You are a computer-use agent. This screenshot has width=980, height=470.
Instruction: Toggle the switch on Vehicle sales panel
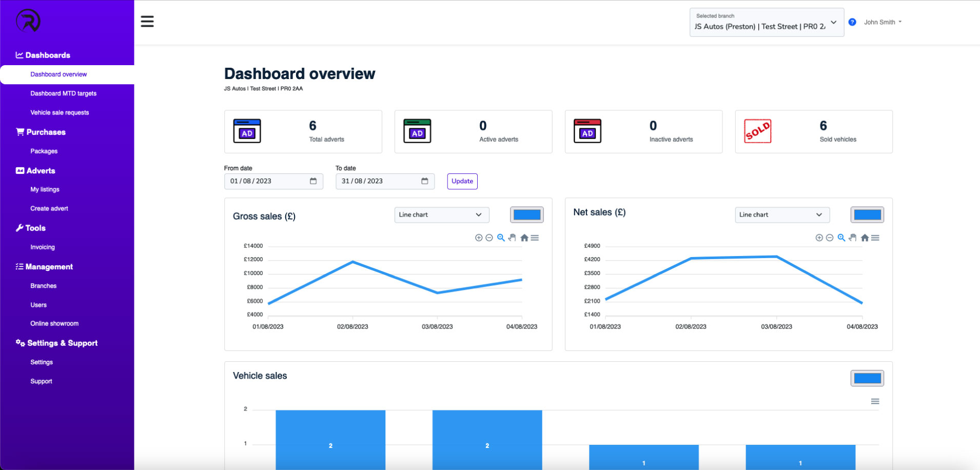tap(868, 378)
